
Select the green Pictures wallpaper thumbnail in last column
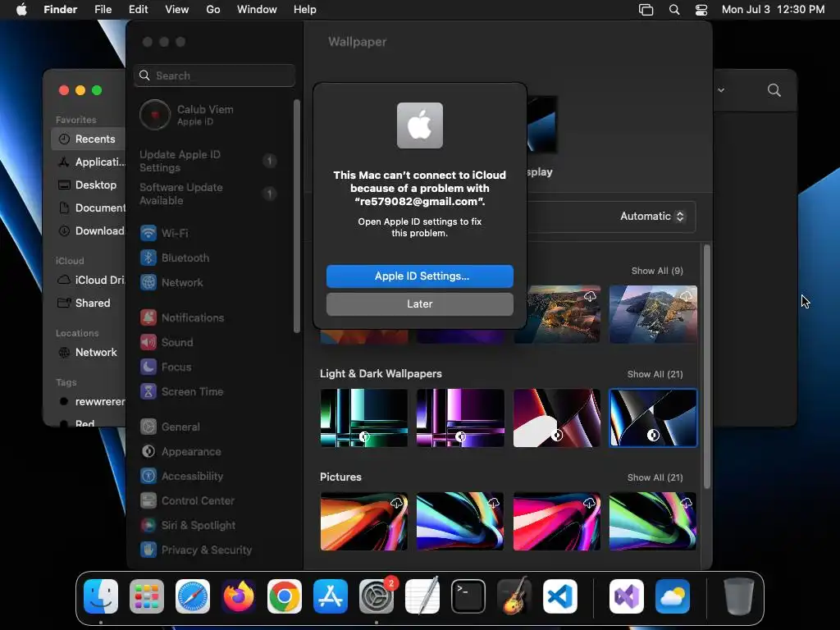point(653,521)
